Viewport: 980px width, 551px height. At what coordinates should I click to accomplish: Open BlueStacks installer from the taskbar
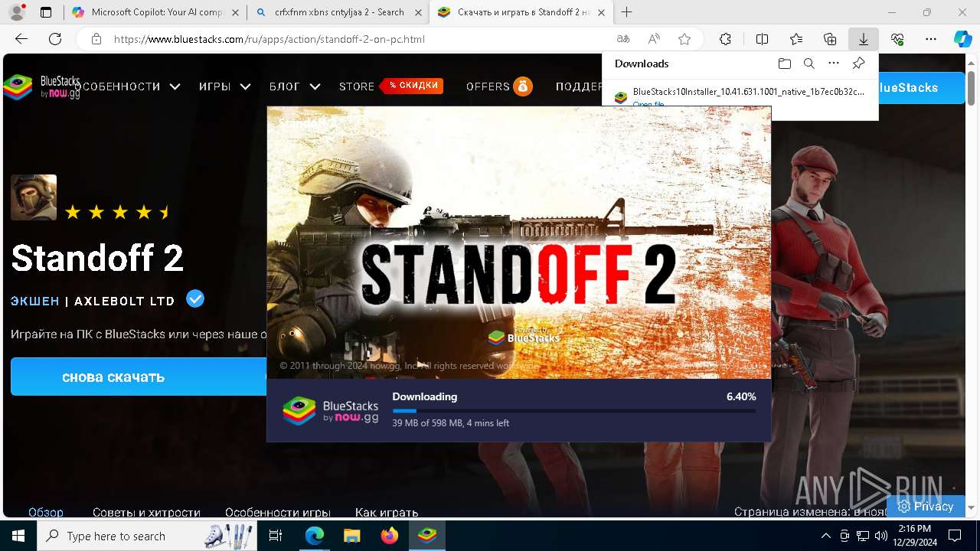click(427, 536)
